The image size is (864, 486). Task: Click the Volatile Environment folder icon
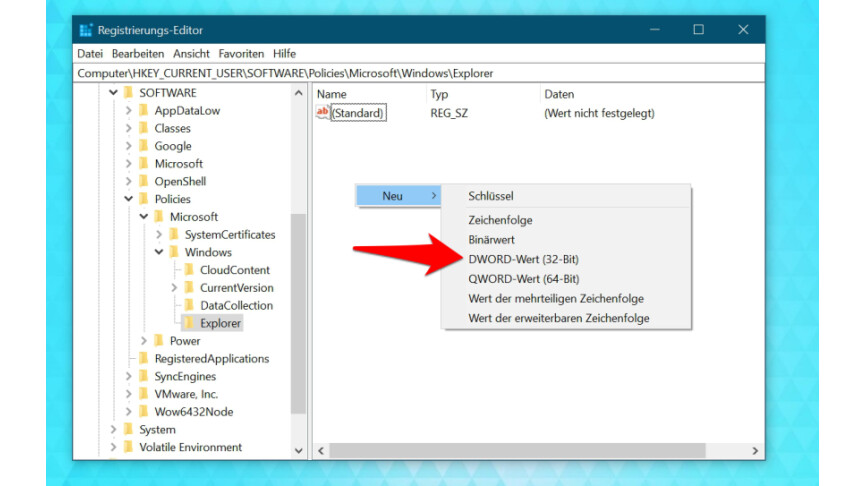click(129, 447)
